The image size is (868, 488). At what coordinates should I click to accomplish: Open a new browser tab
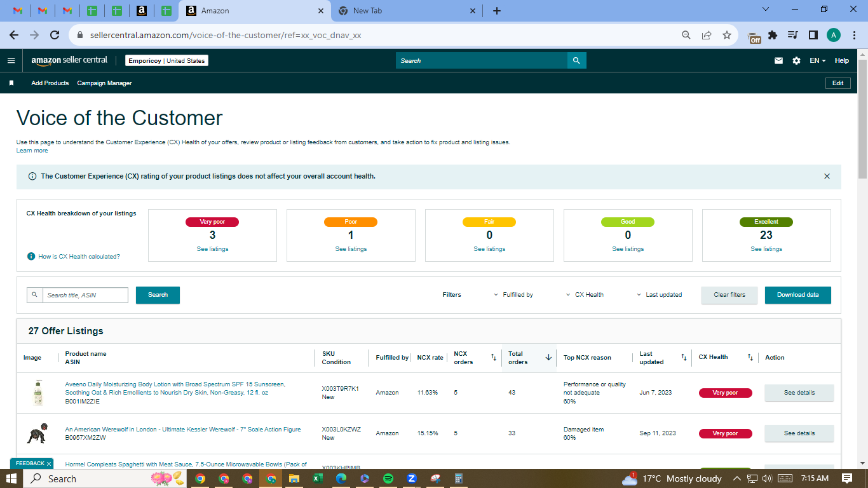(x=497, y=11)
